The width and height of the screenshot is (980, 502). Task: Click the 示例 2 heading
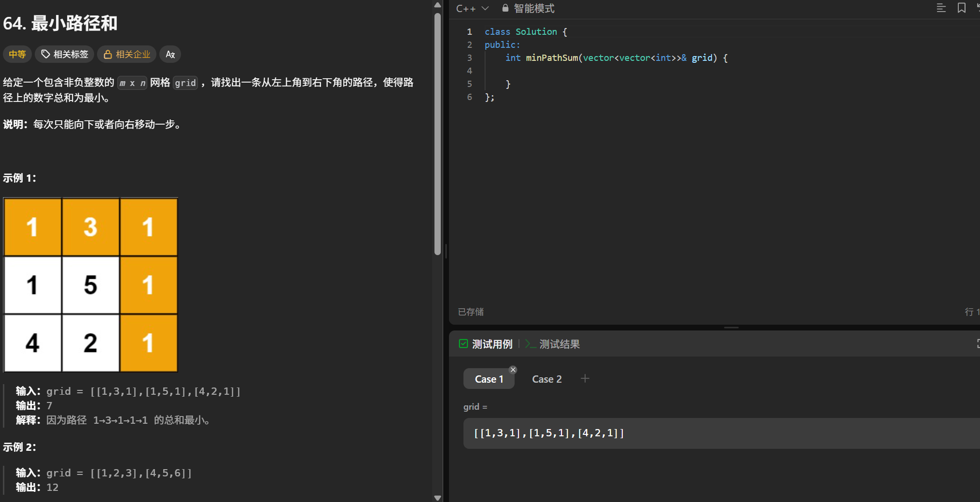[x=19, y=447]
